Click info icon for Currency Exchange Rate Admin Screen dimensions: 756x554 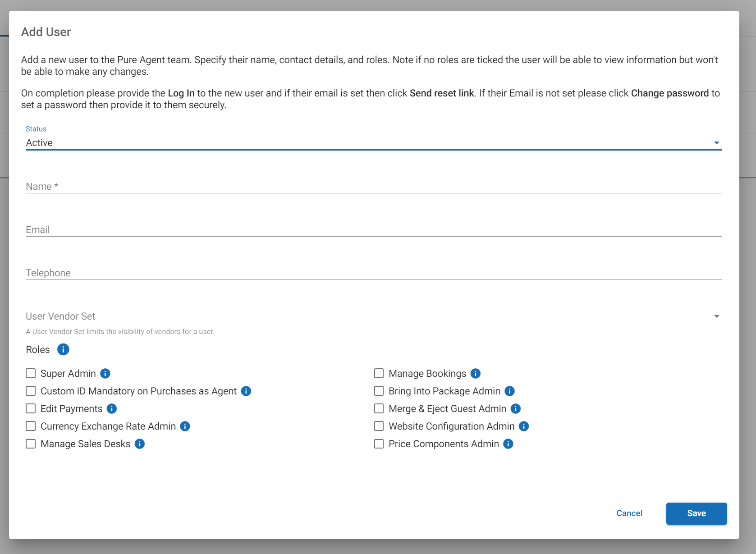[185, 426]
